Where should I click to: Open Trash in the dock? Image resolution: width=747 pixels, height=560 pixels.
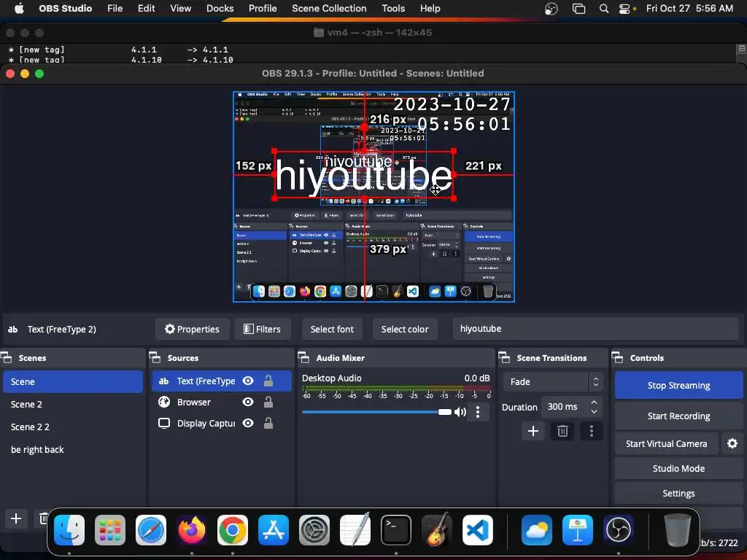pyautogui.click(x=678, y=530)
